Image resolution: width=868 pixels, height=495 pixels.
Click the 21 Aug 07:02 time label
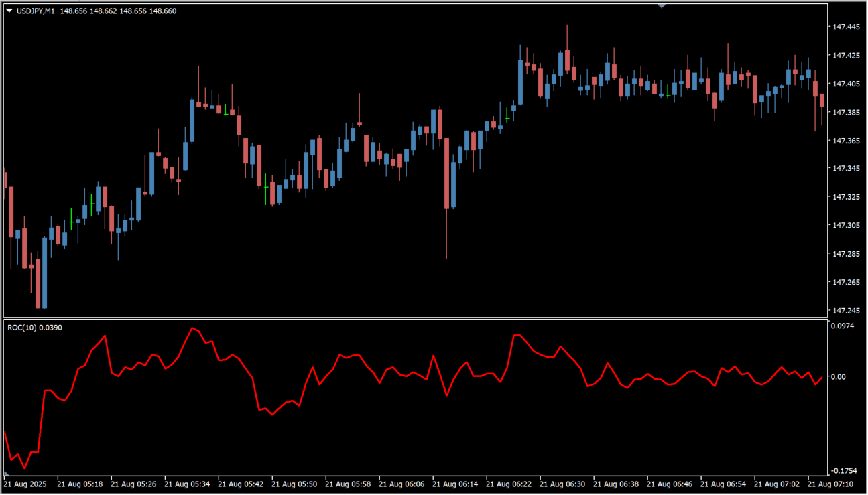coord(777,484)
